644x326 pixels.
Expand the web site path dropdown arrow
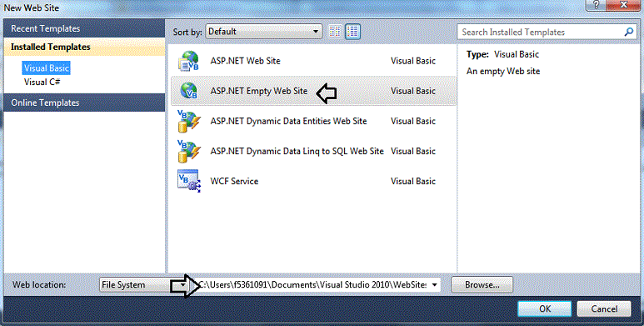(435, 284)
